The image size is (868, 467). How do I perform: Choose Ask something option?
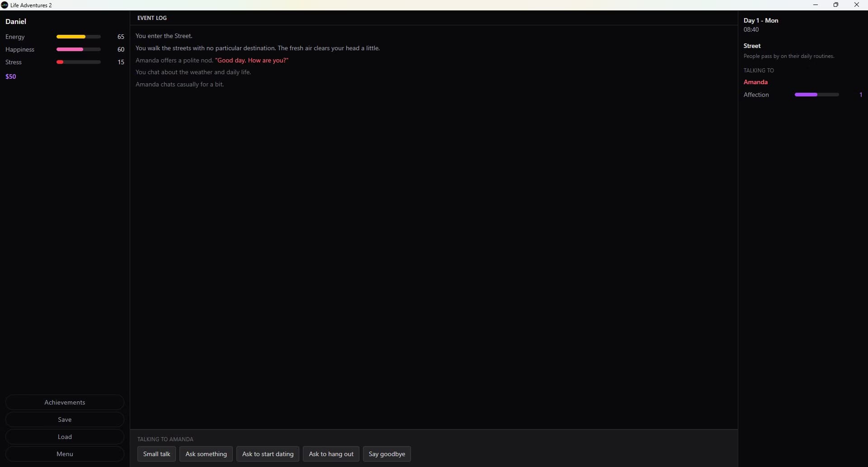pyautogui.click(x=206, y=454)
